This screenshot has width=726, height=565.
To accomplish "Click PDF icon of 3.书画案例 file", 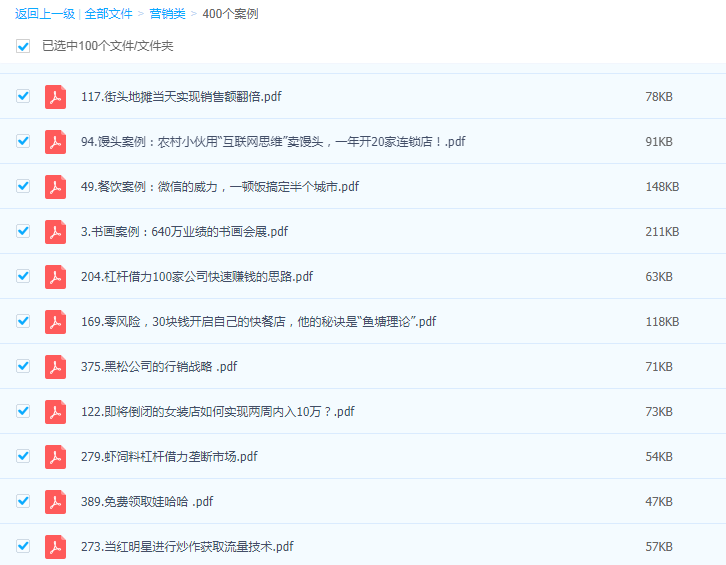I will [x=55, y=232].
